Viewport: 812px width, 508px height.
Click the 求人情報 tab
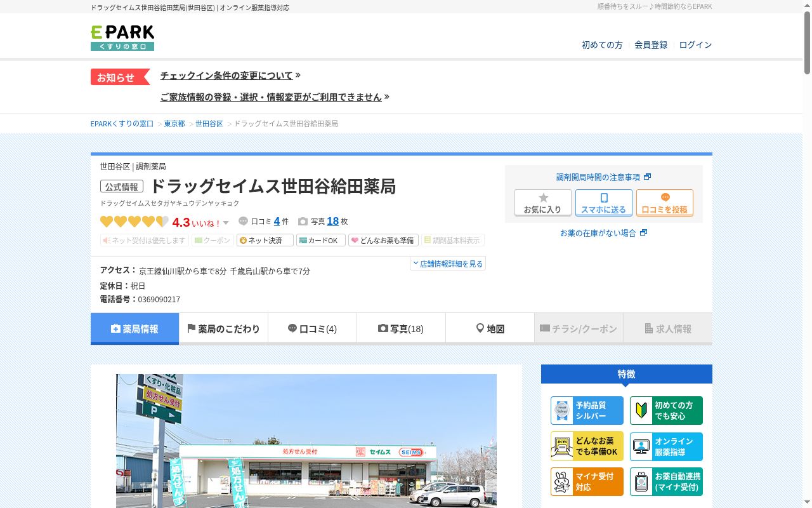[x=667, y=329]
